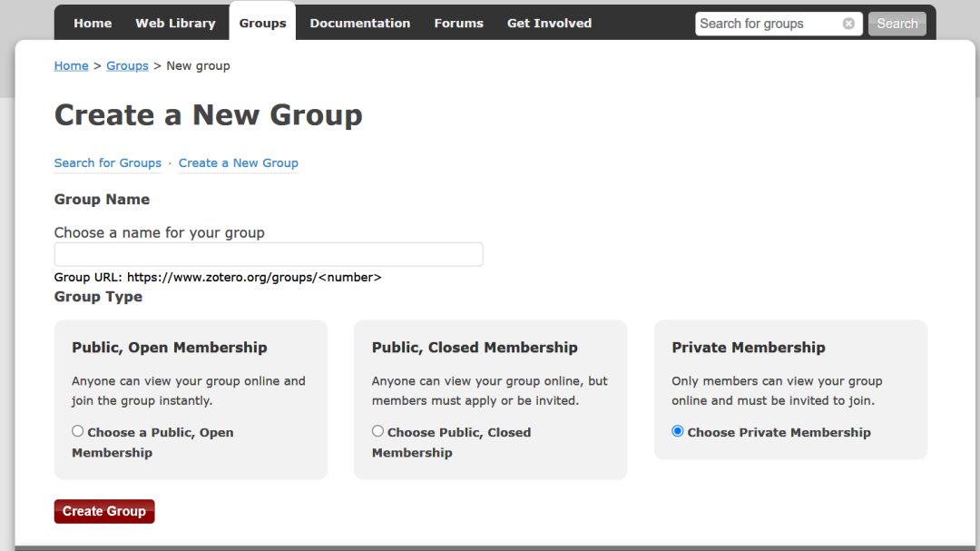Screen dimensions: 980x551
Task: Go to Web Library in the navigation
Action: [x=175, y=23]
